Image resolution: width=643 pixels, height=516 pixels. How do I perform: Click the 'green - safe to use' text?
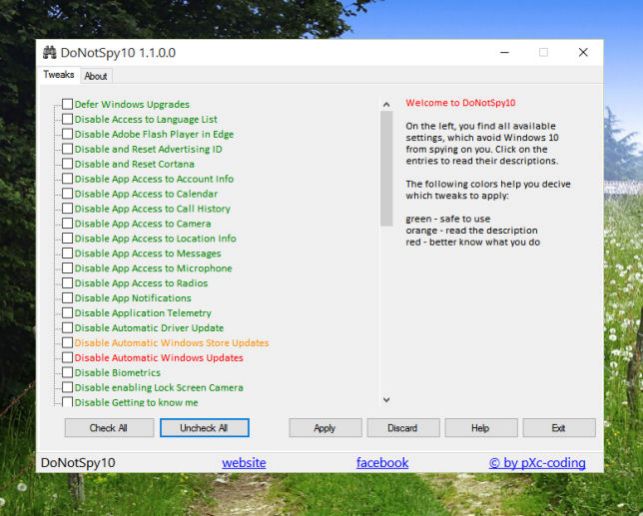tap(448, 219)
